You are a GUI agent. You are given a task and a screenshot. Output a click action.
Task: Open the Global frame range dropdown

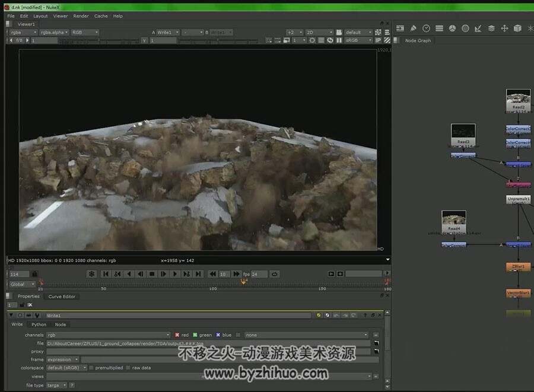click(22, 285)
